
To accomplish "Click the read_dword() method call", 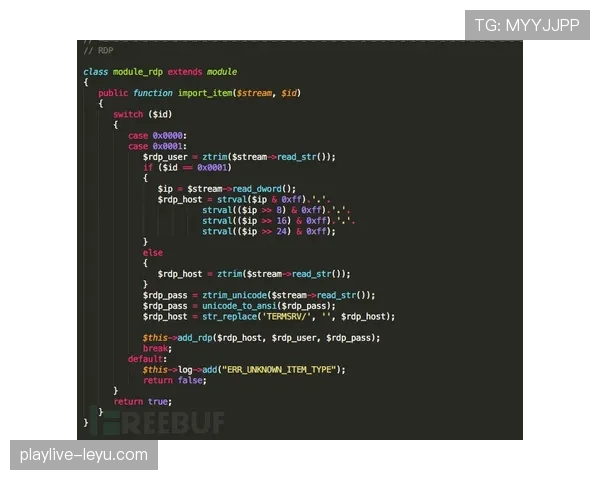I will [263, 188].
